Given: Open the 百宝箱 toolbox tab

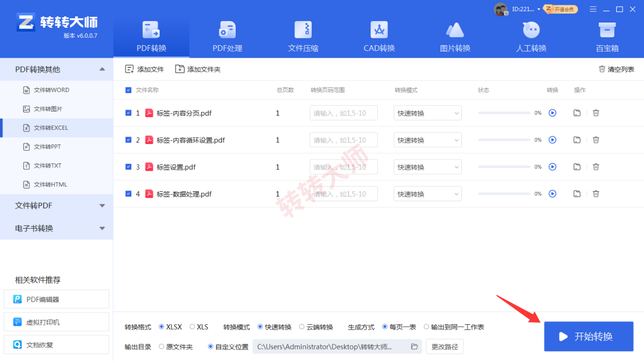Looking at the screenshot, I should click(x=607, y=36).
